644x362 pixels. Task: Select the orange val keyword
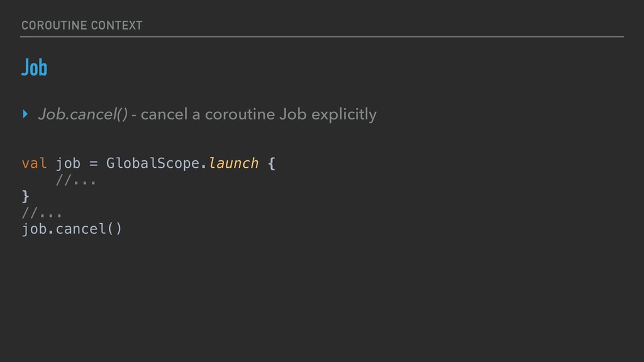pyautogui.click(x=34, y=163)
